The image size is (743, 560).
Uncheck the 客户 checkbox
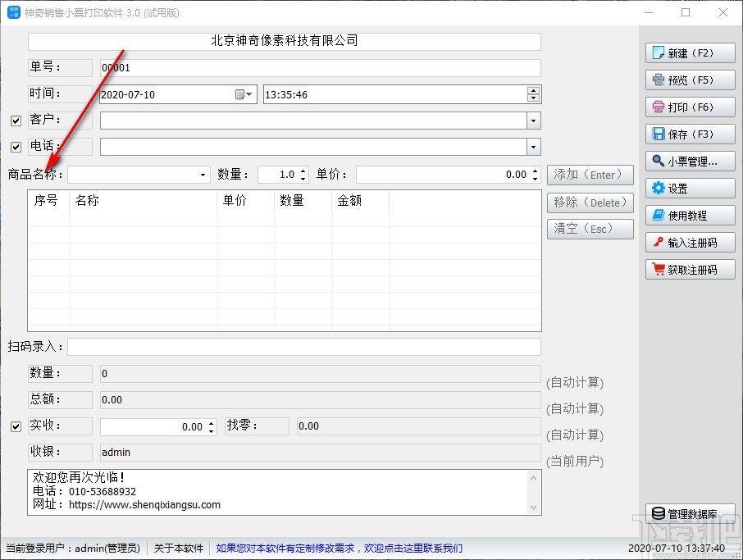[x=16, y=121]
